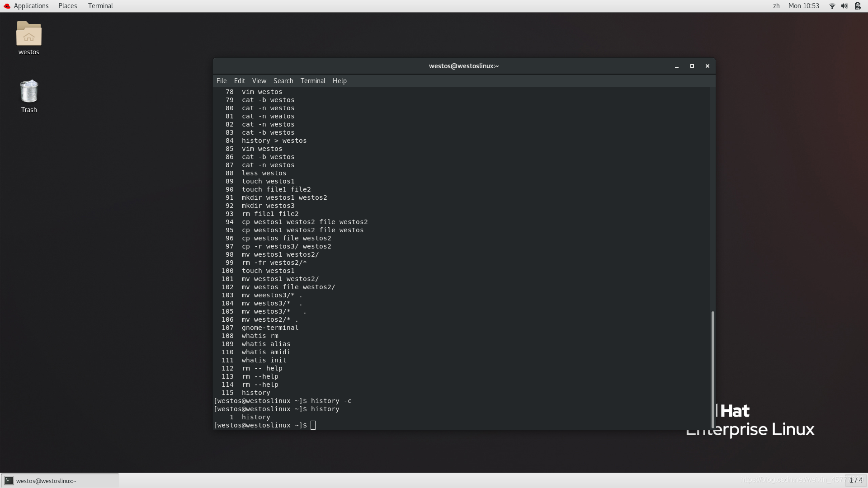The height and width of the screenshot is (488, 868).
Task: Open the Applications menu
Action: (x=31, y=5)
